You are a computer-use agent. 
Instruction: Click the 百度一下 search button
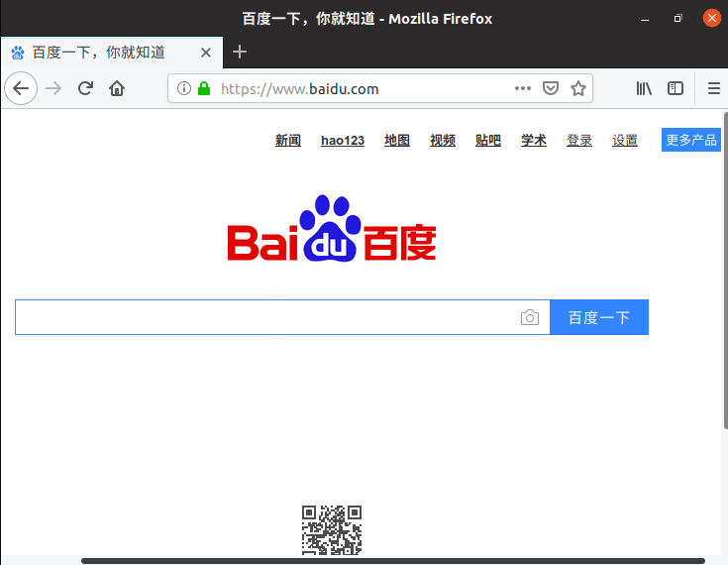[x=599, y=317]
